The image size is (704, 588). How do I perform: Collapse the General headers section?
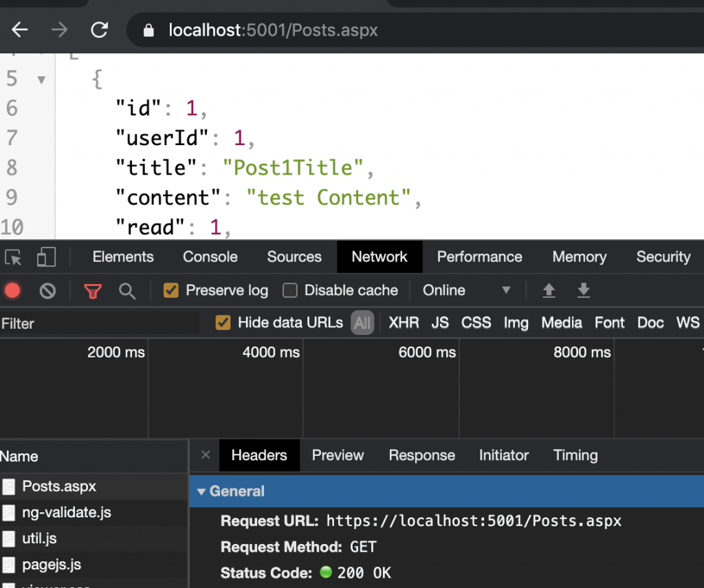pos(201,492)
